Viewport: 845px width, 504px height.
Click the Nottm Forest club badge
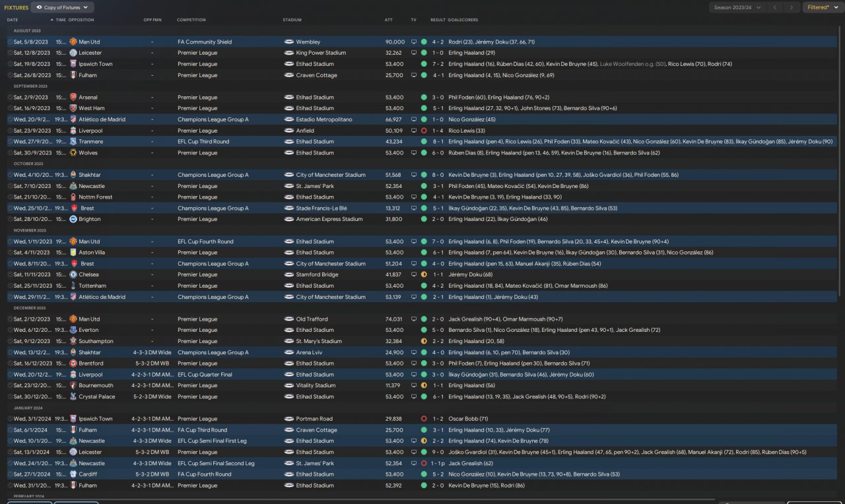[73, 197]
